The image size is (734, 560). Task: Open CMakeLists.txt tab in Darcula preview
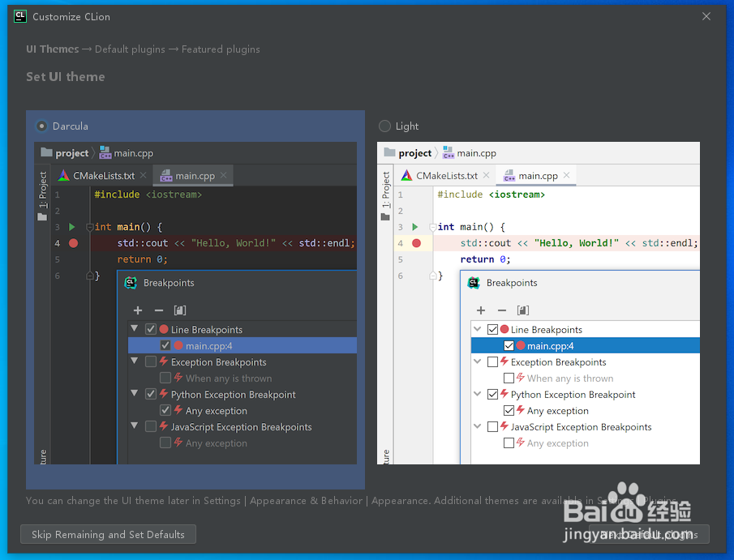coord(103,175)
